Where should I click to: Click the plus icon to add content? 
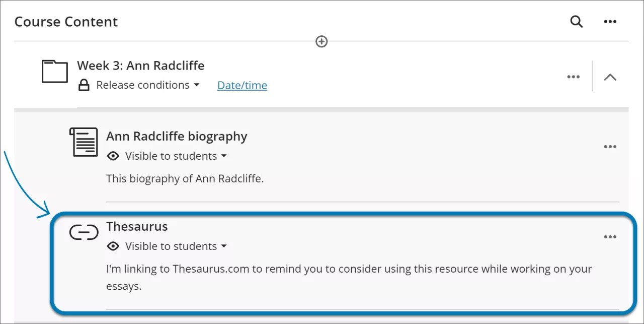(x=321, y=41)
